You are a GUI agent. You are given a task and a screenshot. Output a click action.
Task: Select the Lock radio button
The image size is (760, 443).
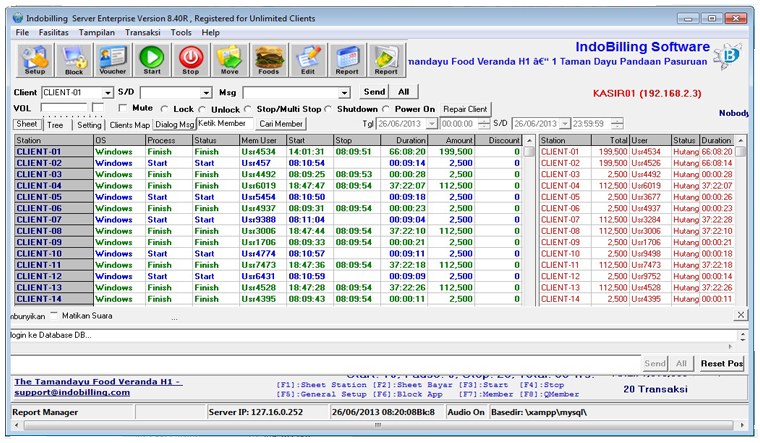coord(164,109)
